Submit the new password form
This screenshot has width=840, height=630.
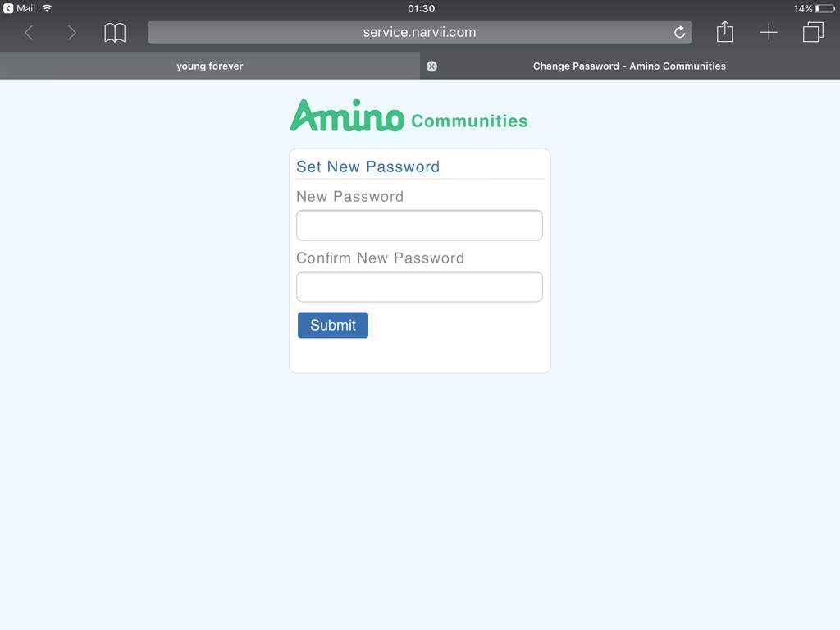333,325
